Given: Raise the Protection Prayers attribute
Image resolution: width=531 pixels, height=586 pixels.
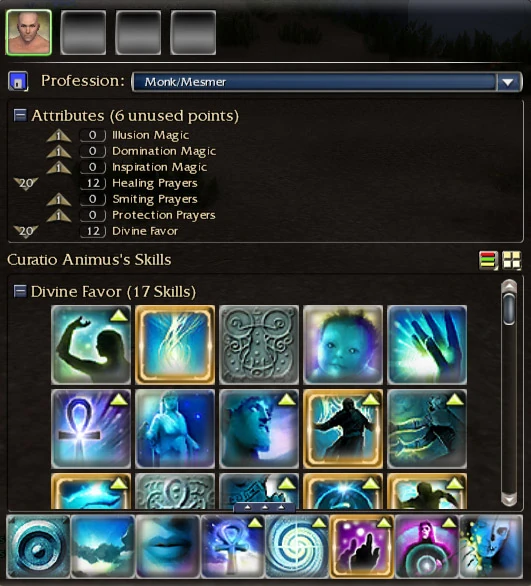Looking at the screenshot, I should pos(59,215).
